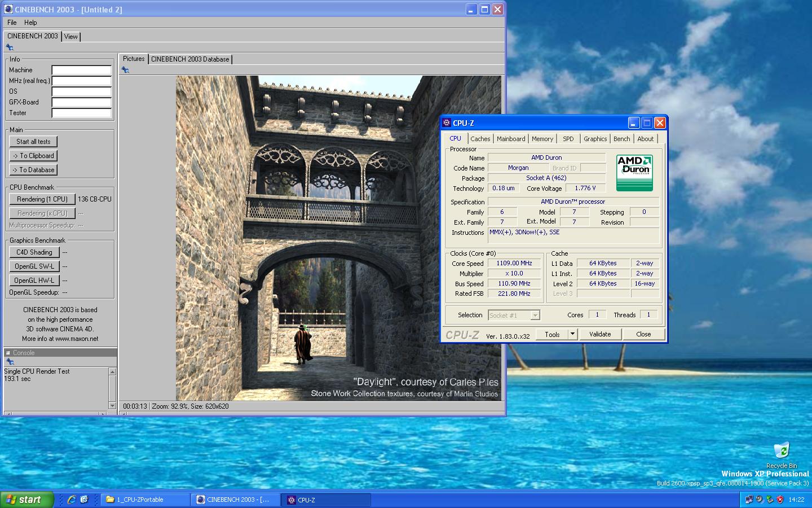Open the Windows Security Alert shield icon
The width and height of the screenshot is (812, 508).
780,500
